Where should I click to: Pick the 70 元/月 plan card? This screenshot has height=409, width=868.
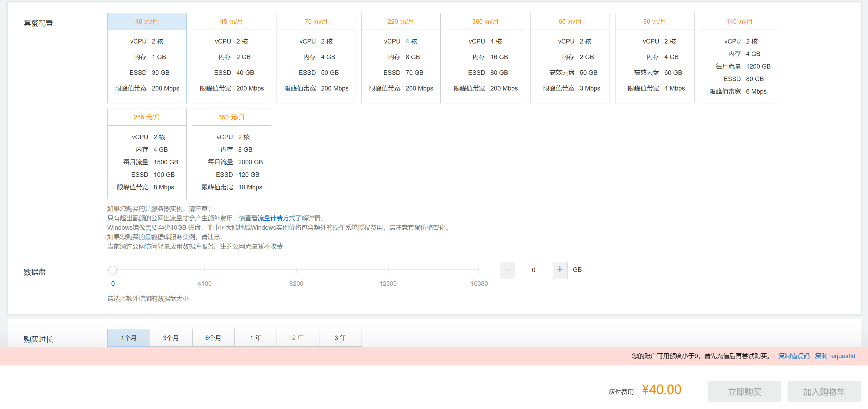tap(316, 58)
